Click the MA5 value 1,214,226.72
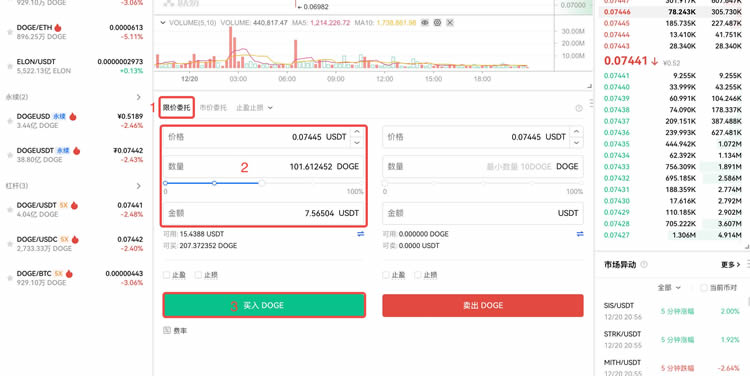The image size is (750, 376). [x=330, y=22]
